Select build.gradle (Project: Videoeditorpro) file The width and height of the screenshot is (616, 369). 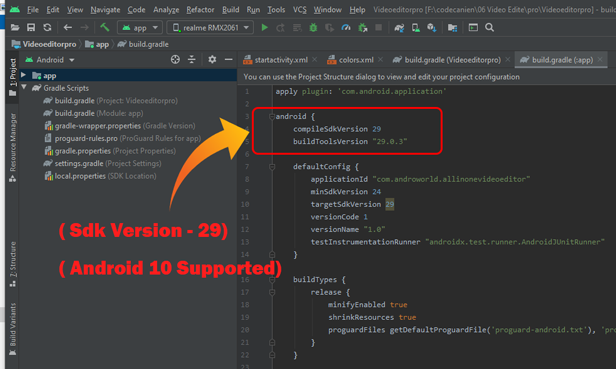[x=110, y=101]
